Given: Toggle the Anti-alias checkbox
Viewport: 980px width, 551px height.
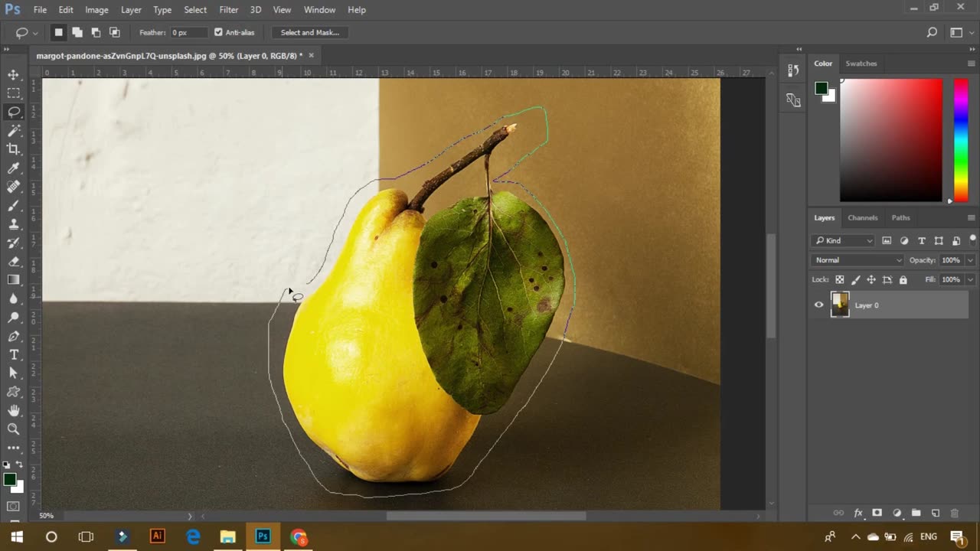Looking at the screenshot, I should tap(218, 32).
